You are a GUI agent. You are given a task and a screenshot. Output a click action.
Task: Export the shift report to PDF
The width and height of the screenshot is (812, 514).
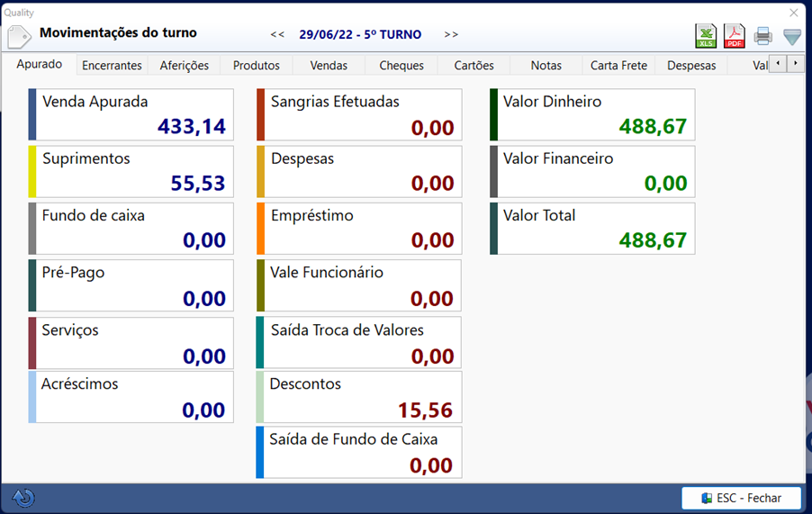(735, 36)
